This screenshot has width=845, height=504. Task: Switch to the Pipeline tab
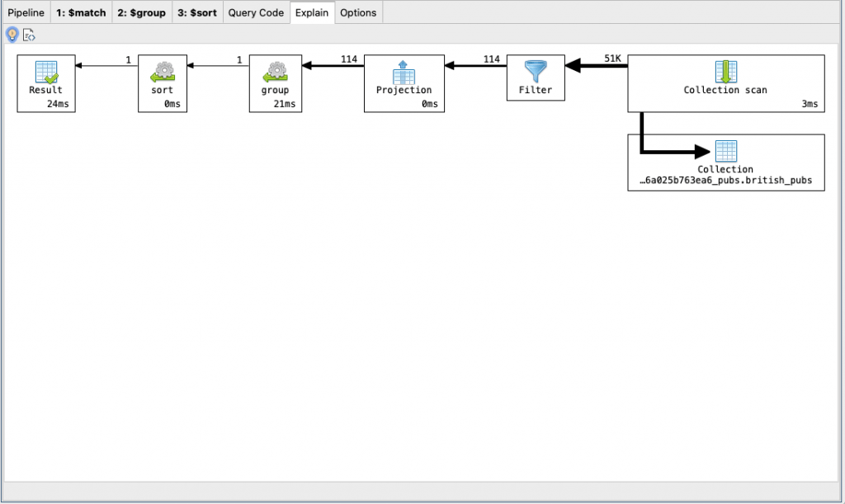26,12
